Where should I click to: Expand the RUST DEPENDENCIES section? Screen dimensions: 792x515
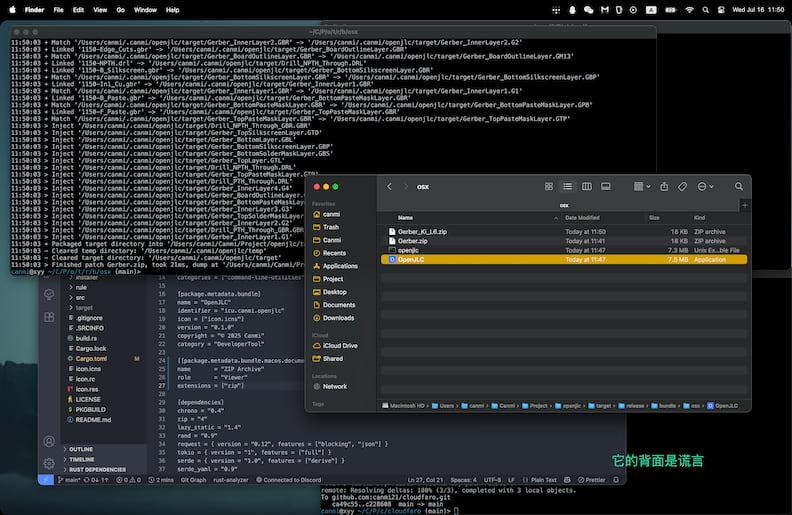click(x=96, y=469)
